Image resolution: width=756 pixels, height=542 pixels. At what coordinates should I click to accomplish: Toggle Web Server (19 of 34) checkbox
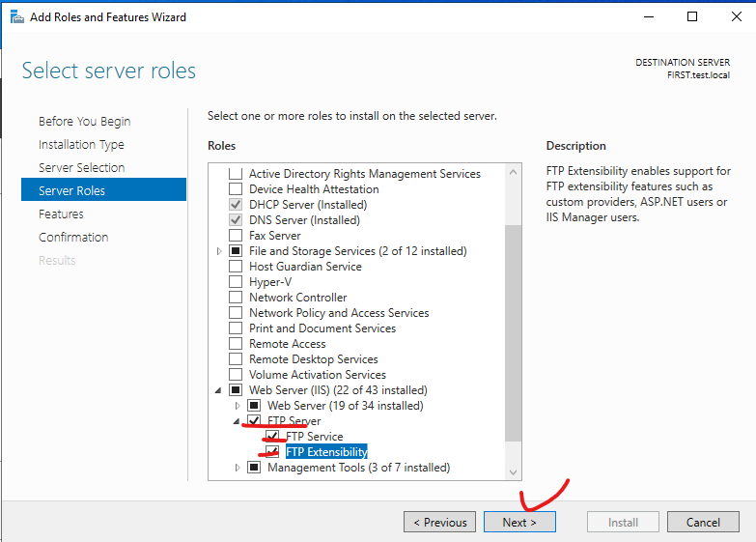254,406
